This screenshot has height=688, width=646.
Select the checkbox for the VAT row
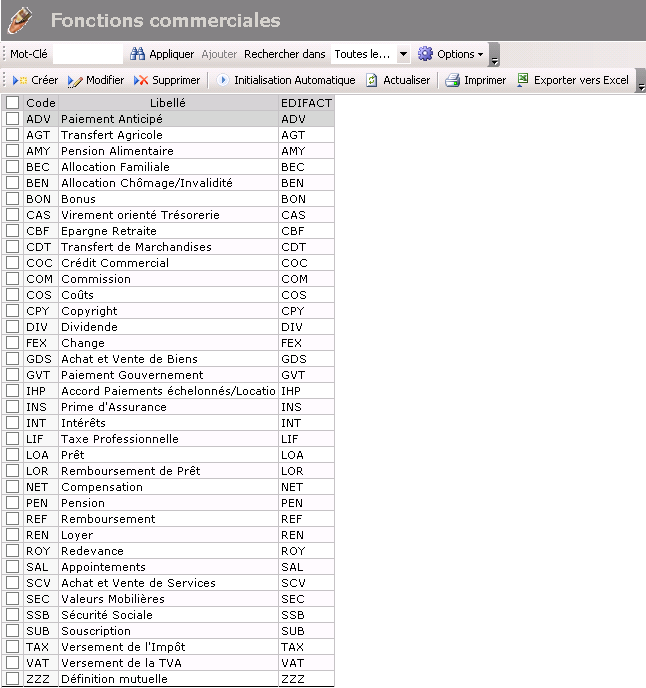12,663
